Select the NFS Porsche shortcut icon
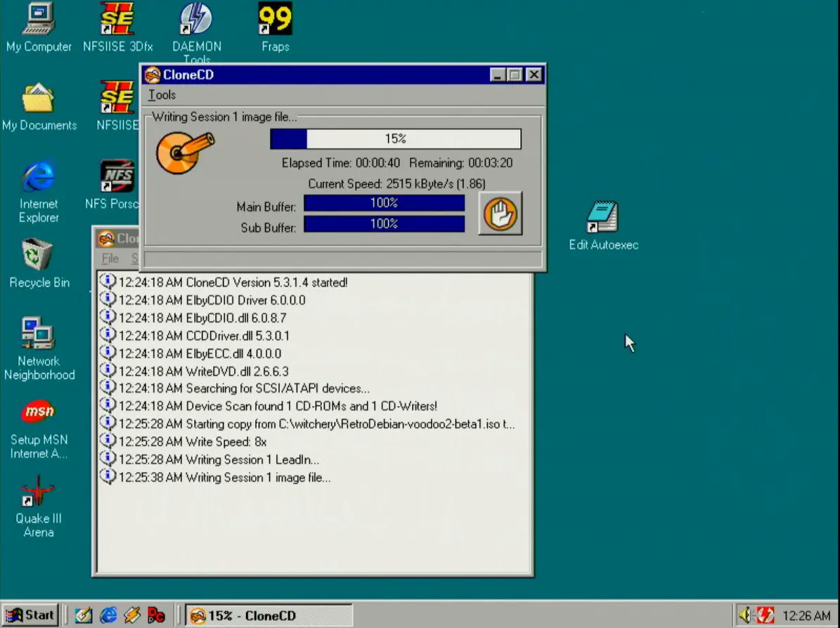This screenshot has height=628, width=840. 114,185
